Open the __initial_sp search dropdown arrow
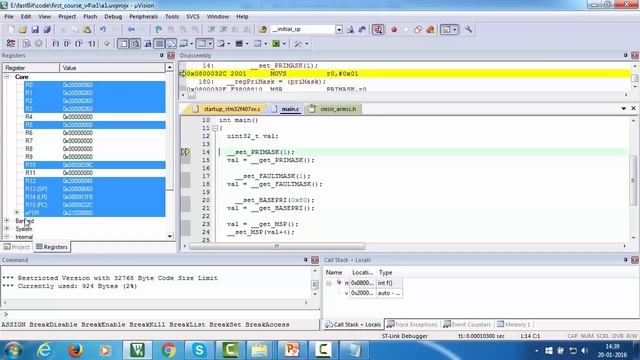Viewport: 640px width, 360px height. [339, 29]
